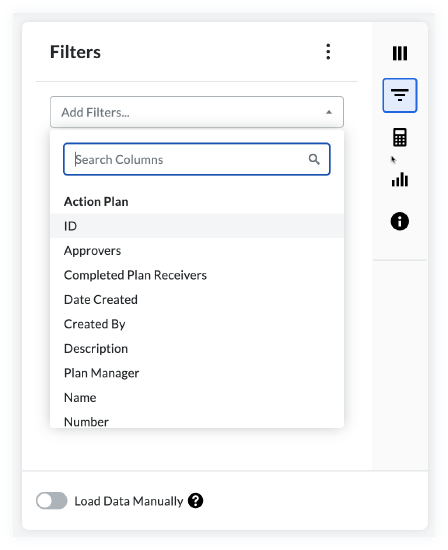Viewport: 448px width, 550px height.
Task: Choose the Number column option
Action: pos(197,420)
